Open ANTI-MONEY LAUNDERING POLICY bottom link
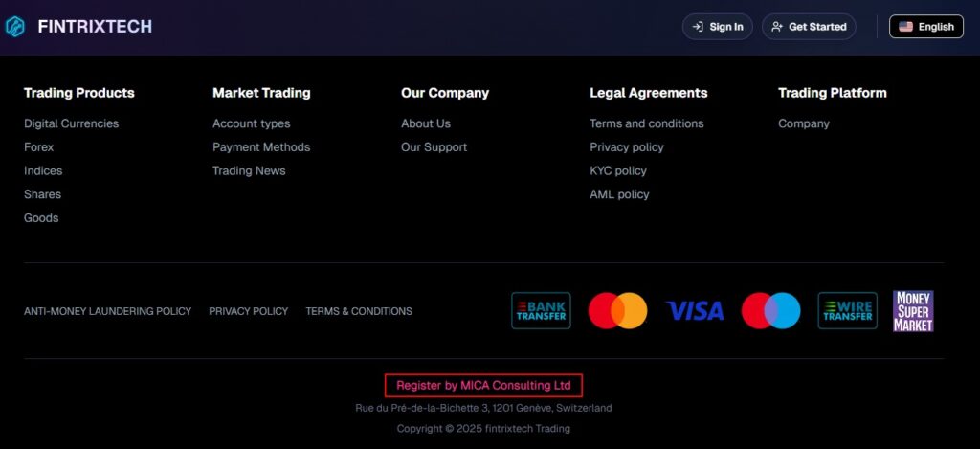The height and width of the screenshot is (449, 980). pos(107,311)
